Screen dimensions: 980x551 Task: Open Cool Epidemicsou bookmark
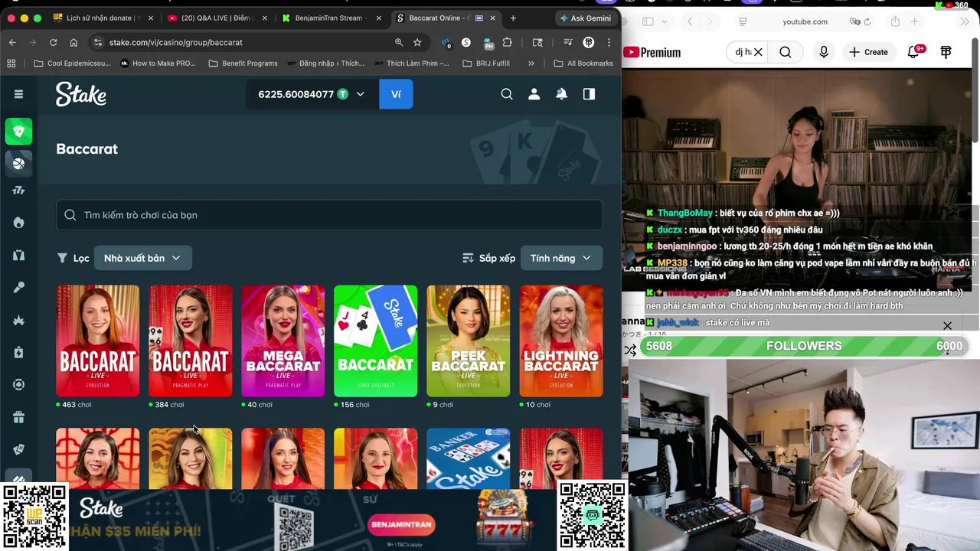[x=73, y=64]
